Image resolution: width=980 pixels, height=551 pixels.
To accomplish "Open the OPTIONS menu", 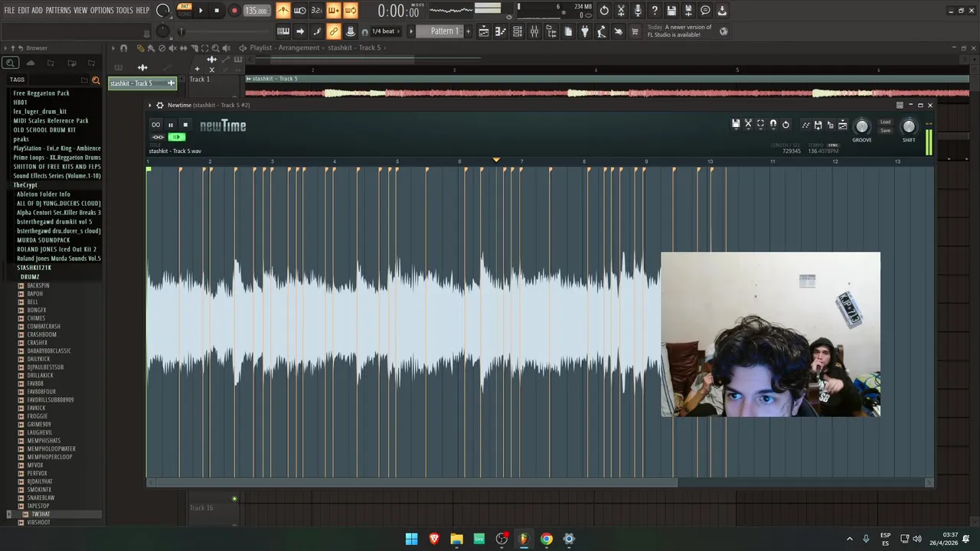I will (x=102, y=11).
